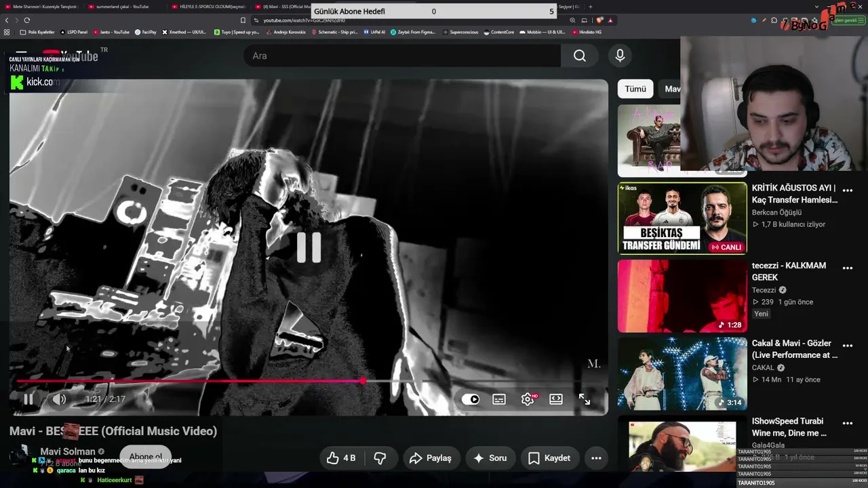Subscribe with the Abone ol button

tap(146, 457)
